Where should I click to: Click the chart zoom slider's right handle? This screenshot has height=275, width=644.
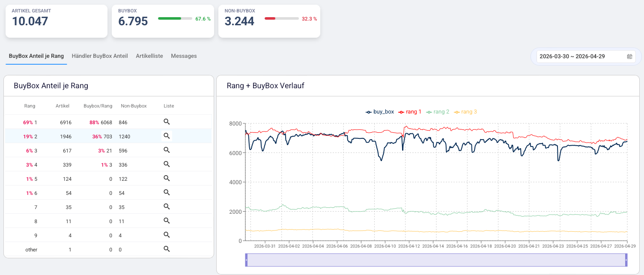626,260
